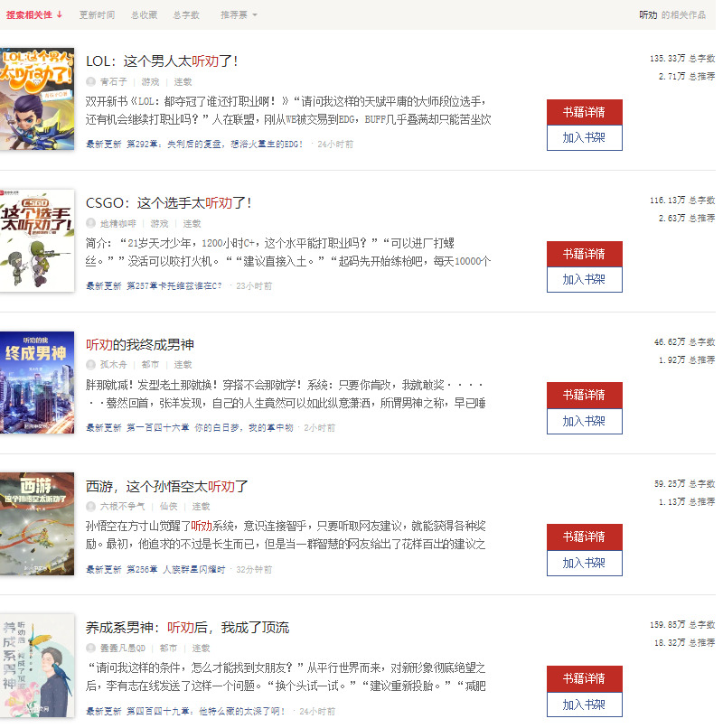Click author avatar icon next to 青石子
This screenshot has height=728, width=723.
click(90, 81)
